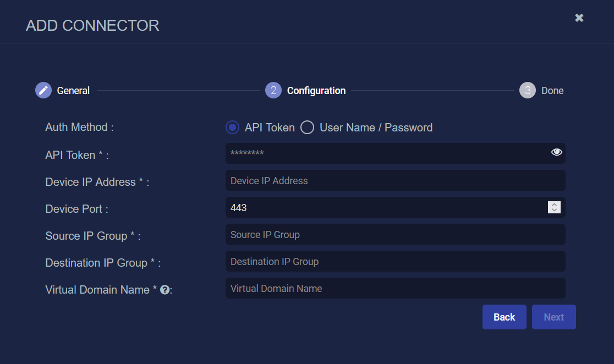Viewport: 614px width, 364px height.
Task: Jump to the Done step label
Action: coord(552,91)
